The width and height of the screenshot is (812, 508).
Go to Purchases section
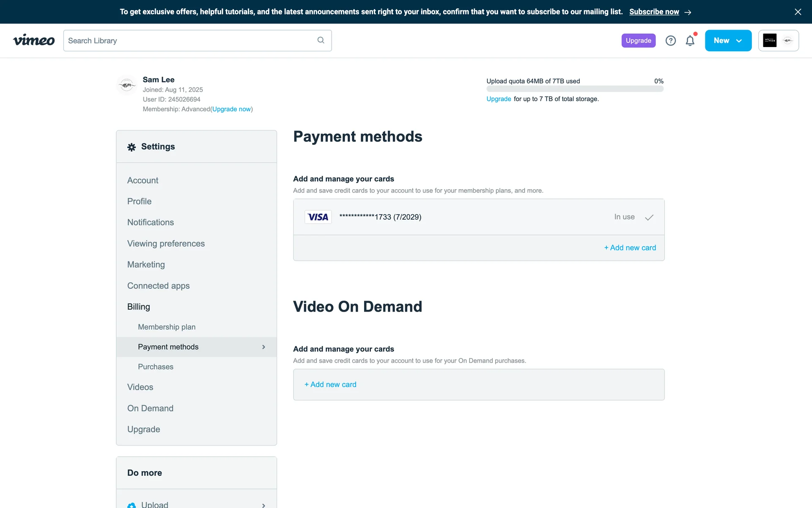click(x=156, y=367)
